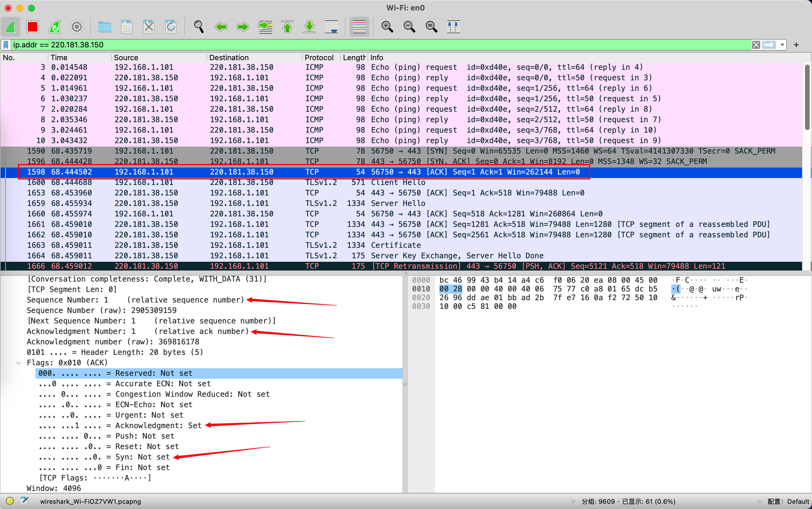
Task: Select packet 1664 Server Key Exchange
Action: (x=401, y=256)
